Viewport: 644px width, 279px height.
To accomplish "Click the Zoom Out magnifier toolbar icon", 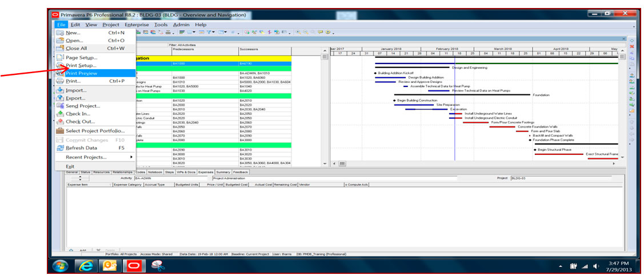I will (x=306, y=32).
